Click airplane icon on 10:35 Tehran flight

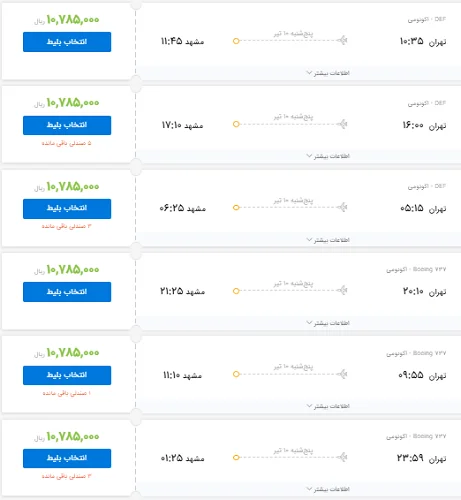342,40
